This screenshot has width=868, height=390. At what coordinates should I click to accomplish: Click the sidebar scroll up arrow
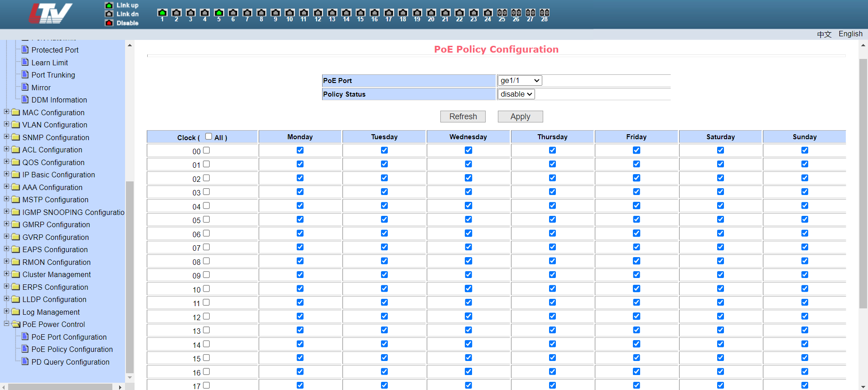(130, 45)
